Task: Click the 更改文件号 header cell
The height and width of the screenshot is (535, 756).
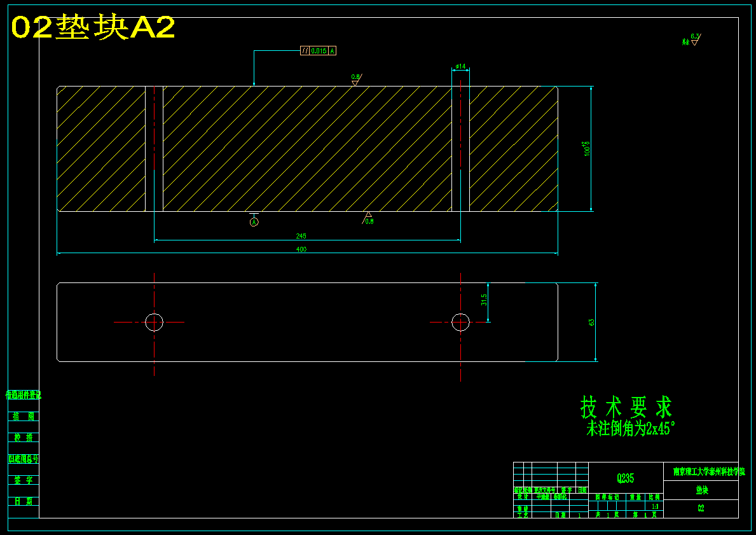Action: pyautogui.click(x=545, y=490)
